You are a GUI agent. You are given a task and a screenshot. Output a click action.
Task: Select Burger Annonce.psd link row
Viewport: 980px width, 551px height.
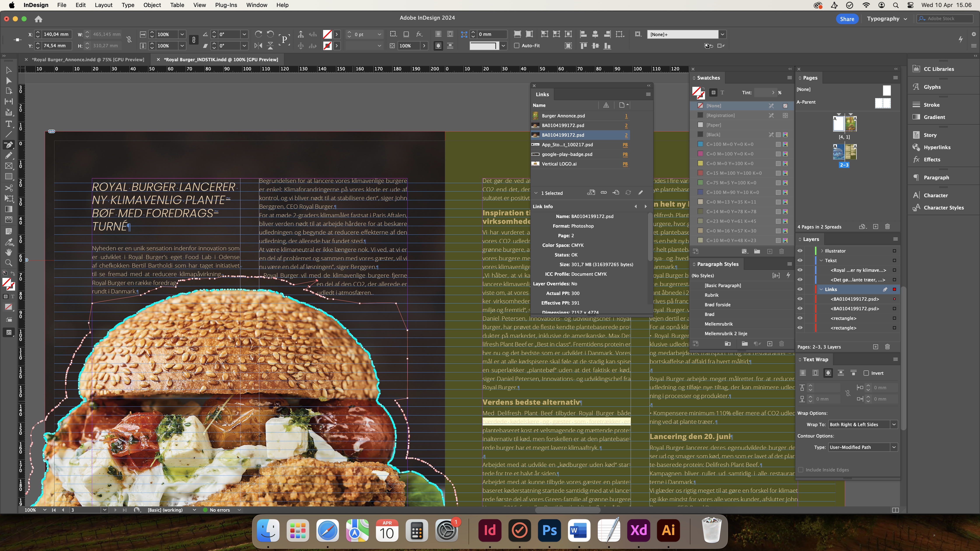580,116
